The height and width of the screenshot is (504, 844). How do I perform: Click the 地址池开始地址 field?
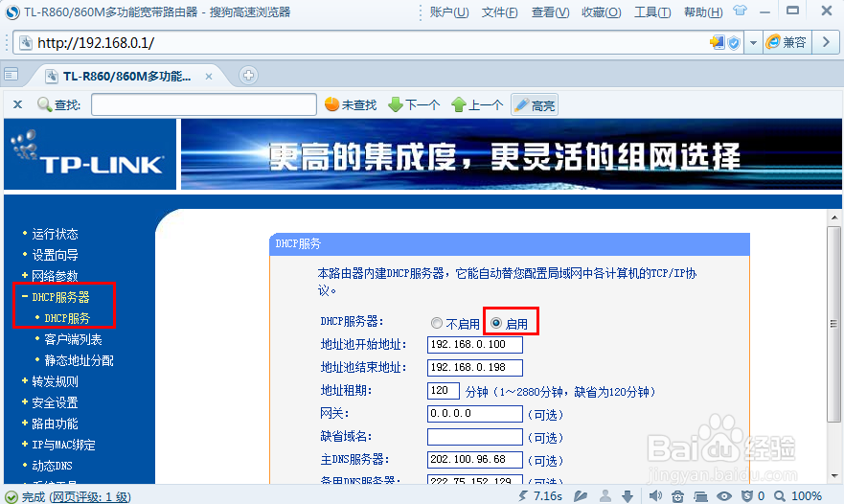pyautogui.click(x=475, y=345)
